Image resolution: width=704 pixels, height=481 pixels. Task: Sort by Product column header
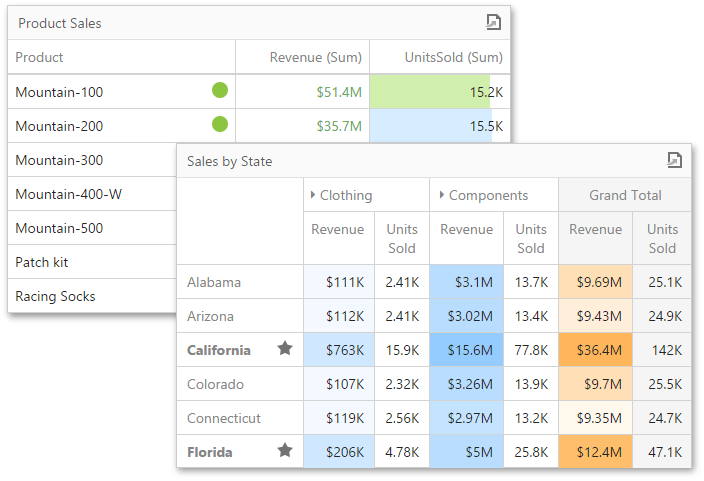click(40, 57)
